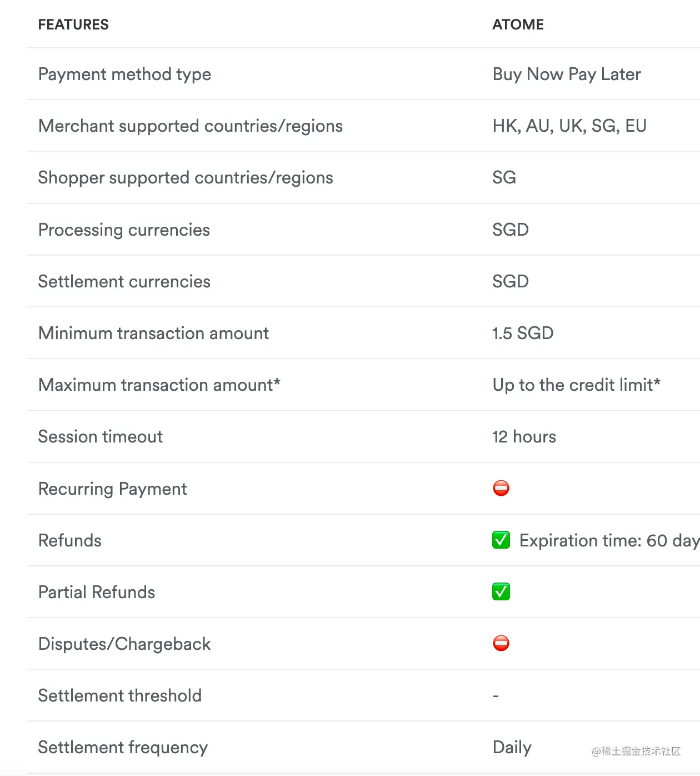Click the green checkmark icon beside Refunds

(501, 540)
